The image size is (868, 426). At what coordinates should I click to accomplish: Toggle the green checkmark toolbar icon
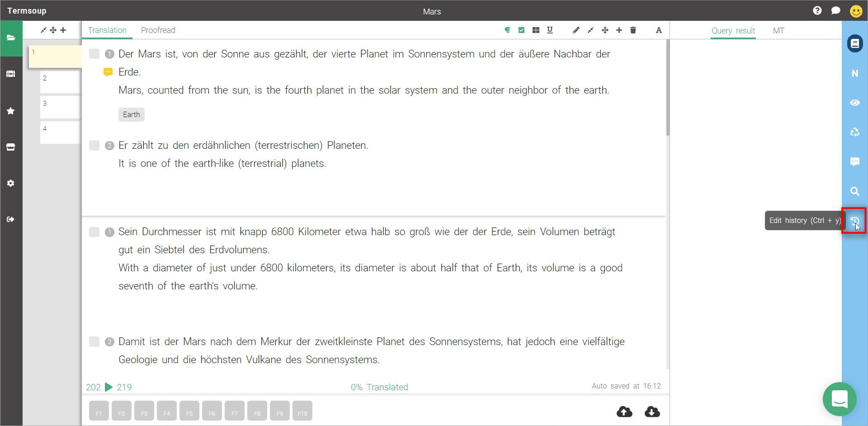(521, 30)
